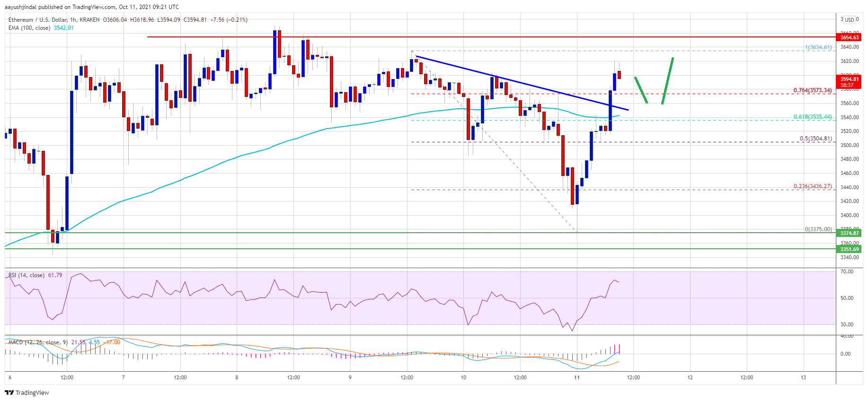Click Fibonacci label 0.236(3436.27)

(813, 186)
